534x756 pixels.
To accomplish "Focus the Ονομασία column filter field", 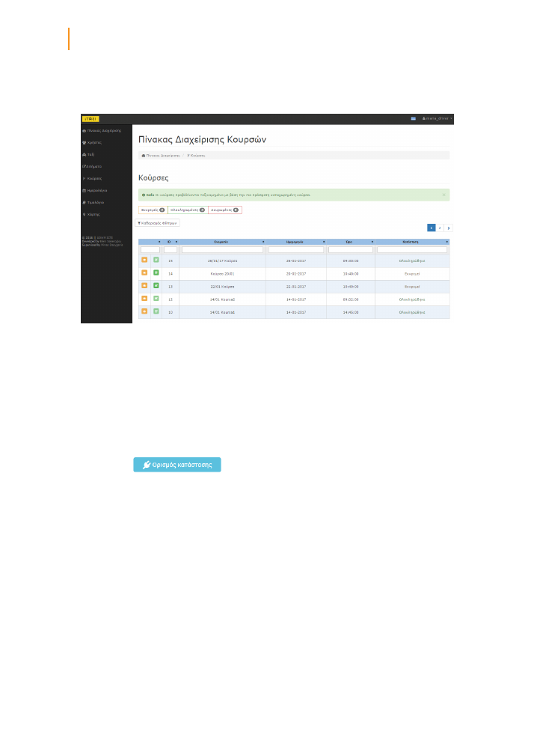I will coord(223,250).
